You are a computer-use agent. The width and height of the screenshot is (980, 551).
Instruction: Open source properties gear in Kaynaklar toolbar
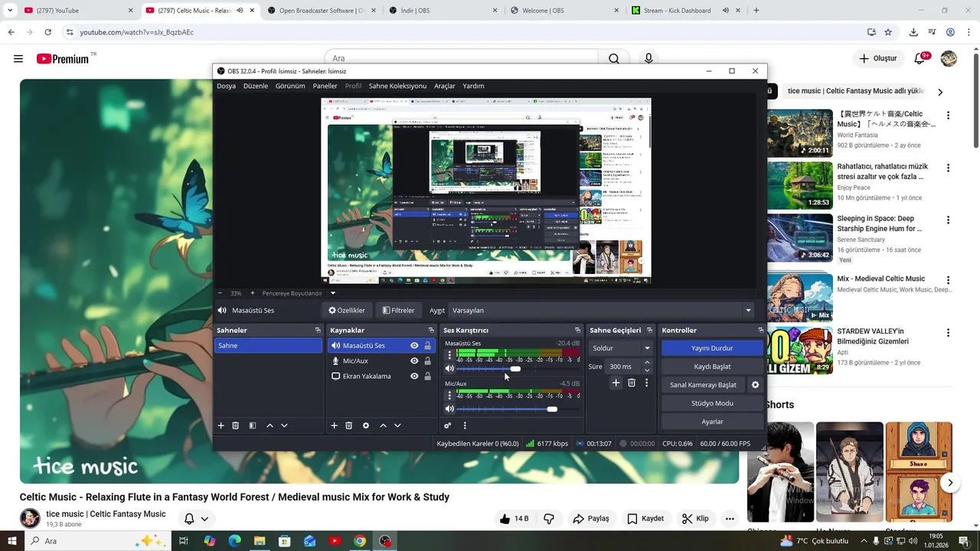(366, 425)
